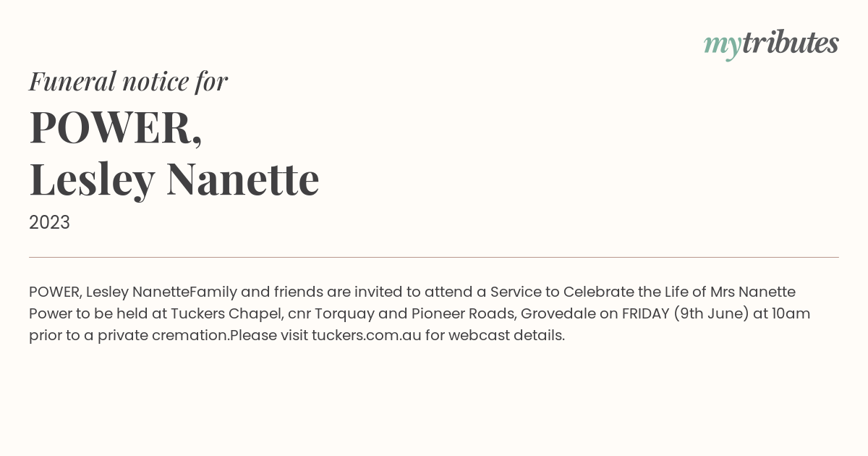This screenshot has height=456, width=868.
Task: Select the 'Funeral notice for' italic heading
Action: click(x=128, y=81)
